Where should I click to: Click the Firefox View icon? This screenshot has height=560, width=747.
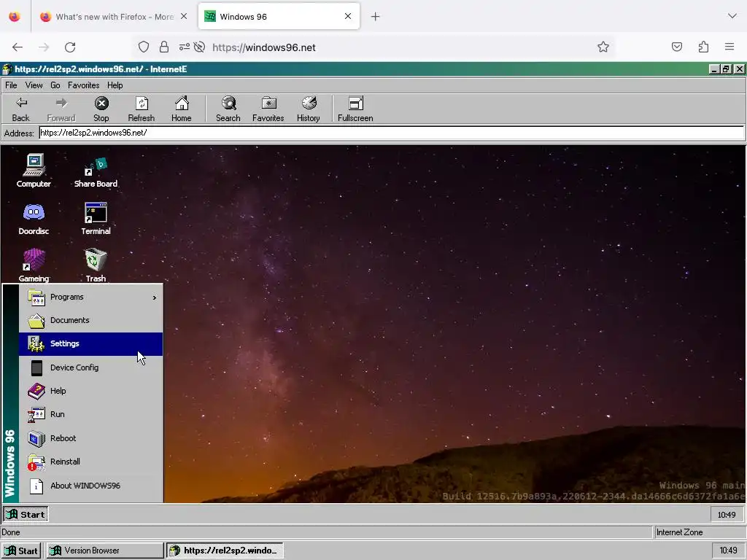point(15,17)
